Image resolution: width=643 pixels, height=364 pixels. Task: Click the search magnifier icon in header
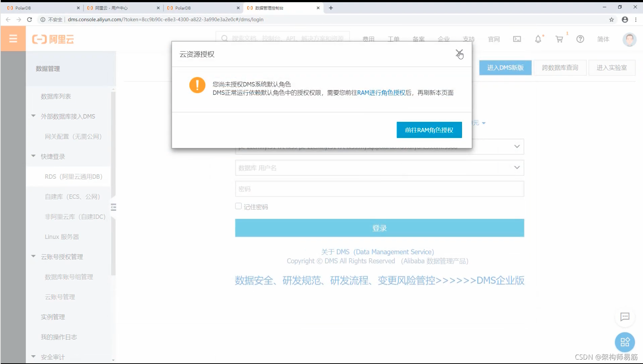click(x=225, y=39)
